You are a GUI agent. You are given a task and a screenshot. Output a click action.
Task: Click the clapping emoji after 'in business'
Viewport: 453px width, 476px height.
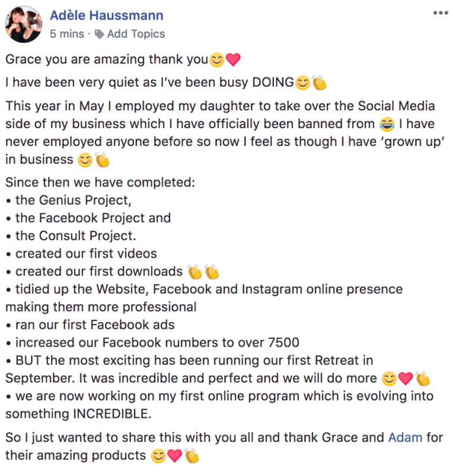click(x=103, y=160)
